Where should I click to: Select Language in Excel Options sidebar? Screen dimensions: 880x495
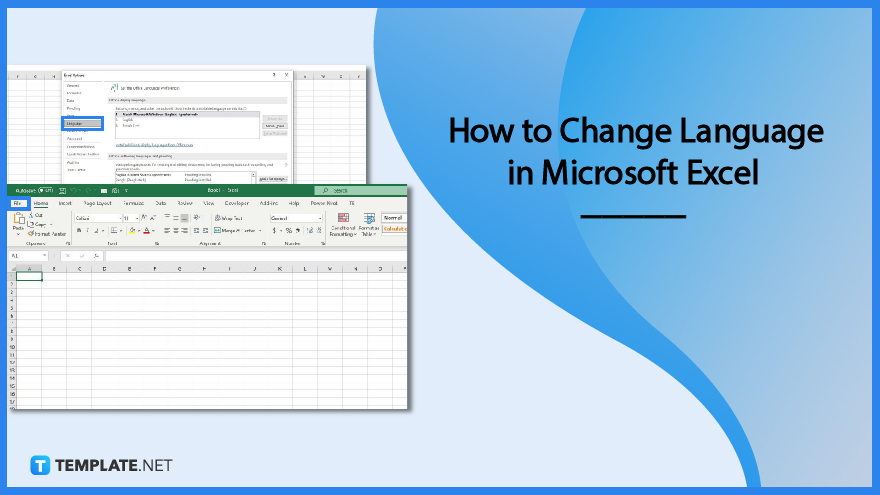pyautogui.click(x=82, y=123)
